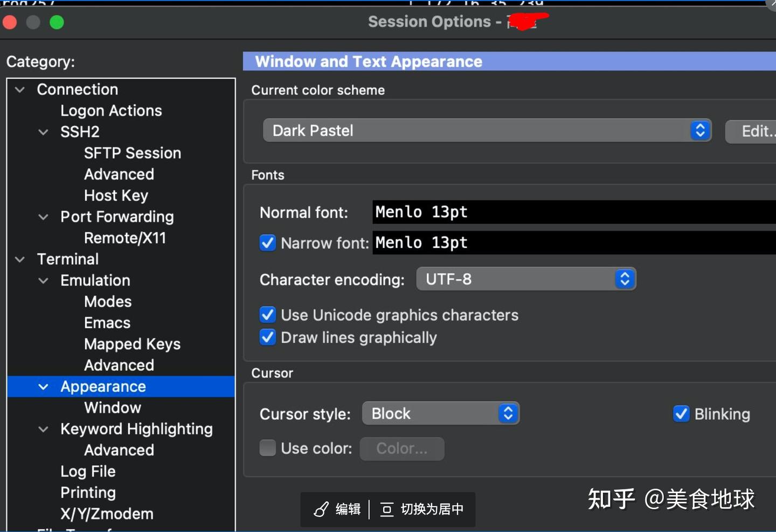Click the Normal font field

[485, 212]
